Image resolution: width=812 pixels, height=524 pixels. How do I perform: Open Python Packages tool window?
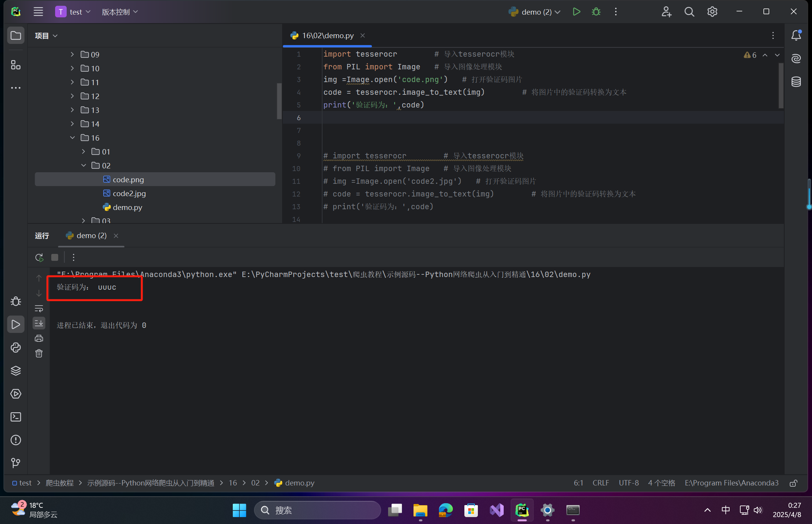[x=16, y=371]
